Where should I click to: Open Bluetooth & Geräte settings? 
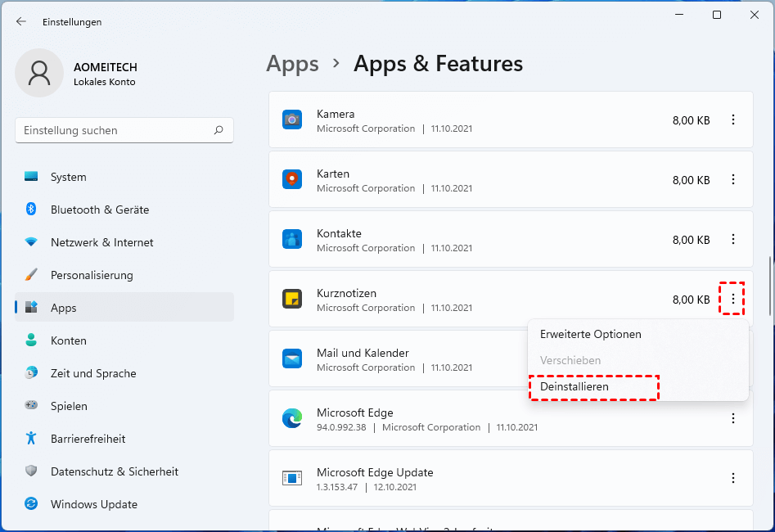(x=99, y=210)
